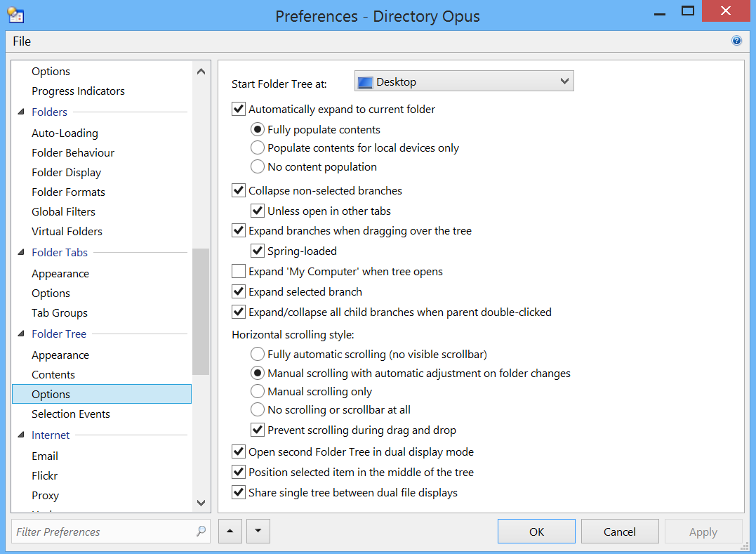756x554 pixels.
Task: Choose Manual scrolling only
Action: [258, 391]
